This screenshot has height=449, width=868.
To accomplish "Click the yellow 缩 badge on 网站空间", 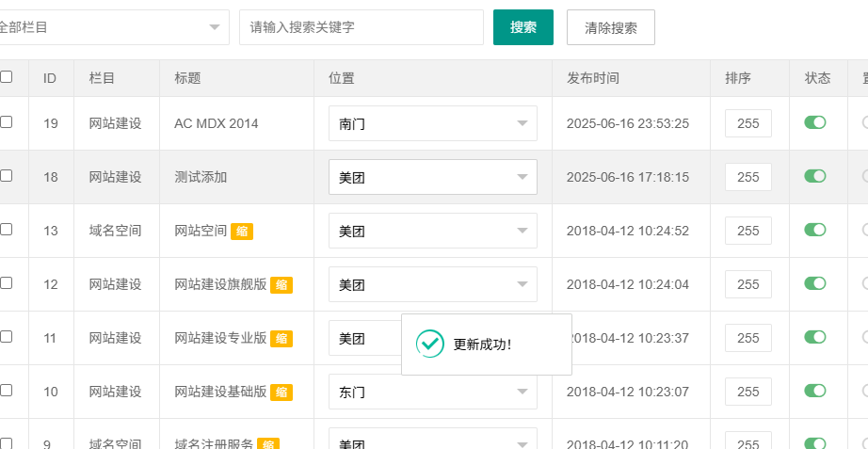I will (242, 231).
